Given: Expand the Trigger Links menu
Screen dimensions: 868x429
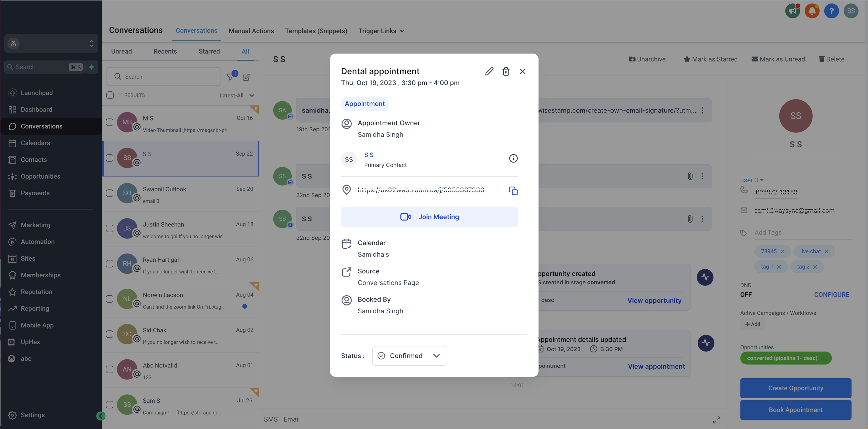Looking at the screenshot, I should [x=382, y=31].
